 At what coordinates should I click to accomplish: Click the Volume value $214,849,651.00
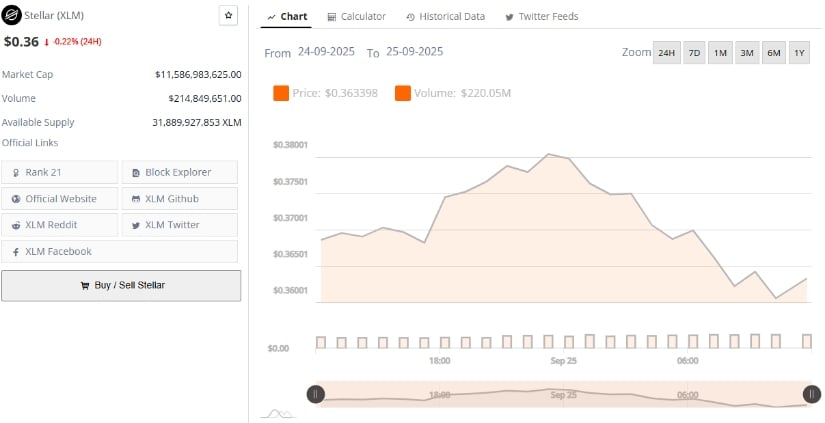click(x=205, y=98)
